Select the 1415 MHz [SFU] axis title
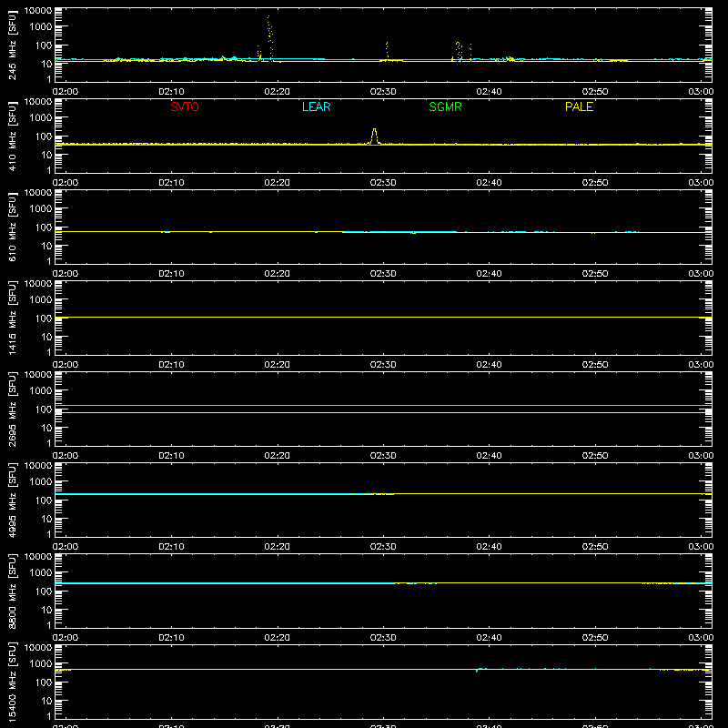 pos(12,318)
